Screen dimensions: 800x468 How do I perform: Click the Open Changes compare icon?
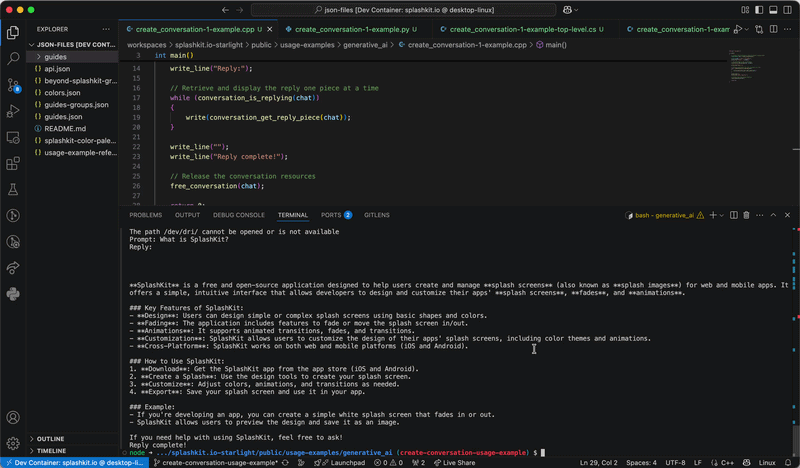click(759, 30)
